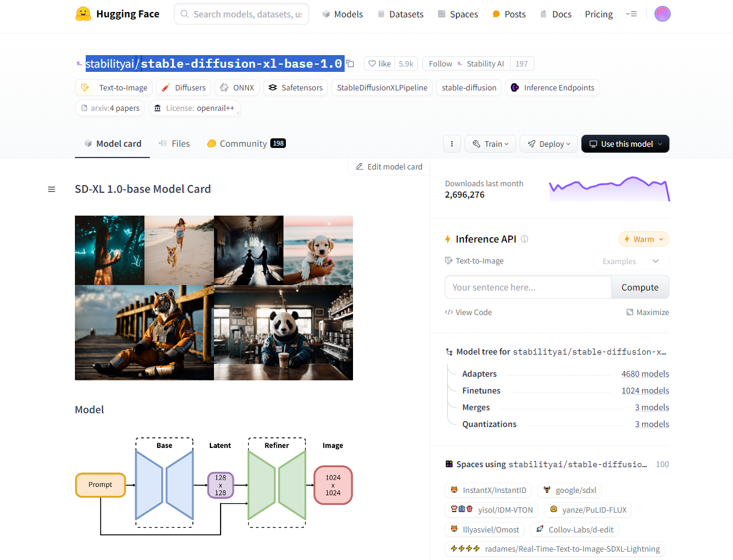Open the 3 models Quantizations link
This screenshot has width=733, height=560.
[x=652, y=424]
